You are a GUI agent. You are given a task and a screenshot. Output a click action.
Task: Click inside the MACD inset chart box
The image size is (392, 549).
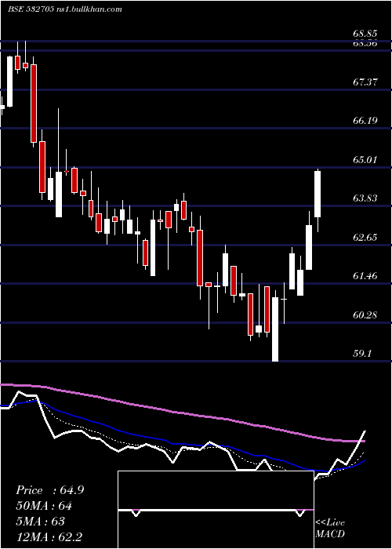[x=216, y=510]
